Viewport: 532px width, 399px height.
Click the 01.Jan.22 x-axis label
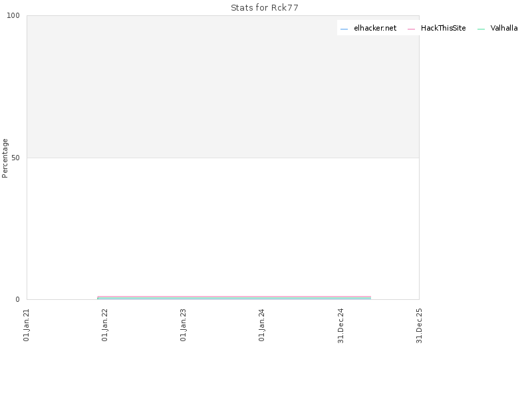coord(105,325)
